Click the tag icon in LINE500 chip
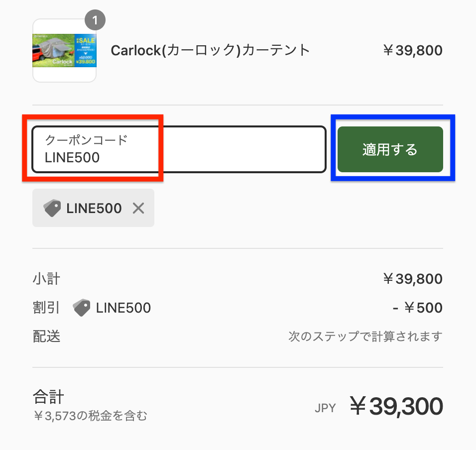The width and height of the screenshot is (476, 450). tap(52, 208)
